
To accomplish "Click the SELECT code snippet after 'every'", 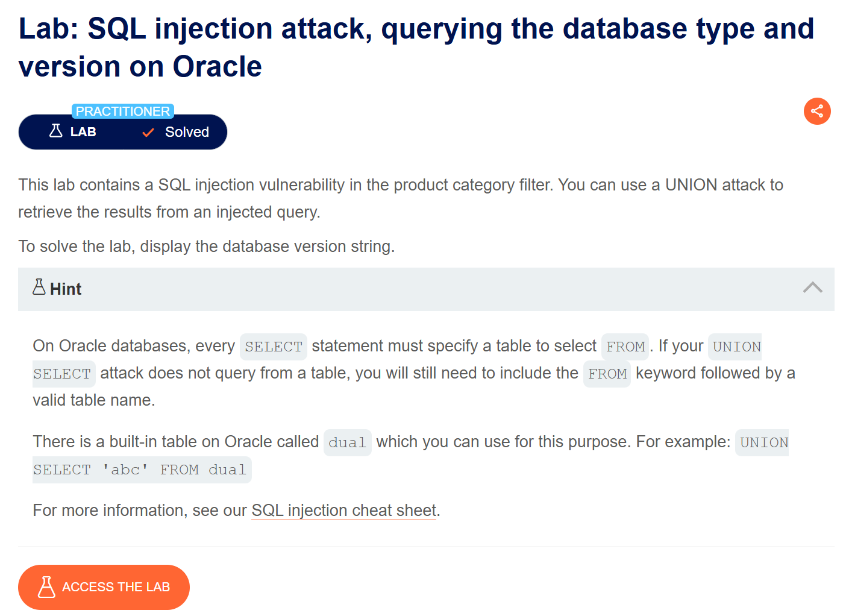I will tap(274, 347).
